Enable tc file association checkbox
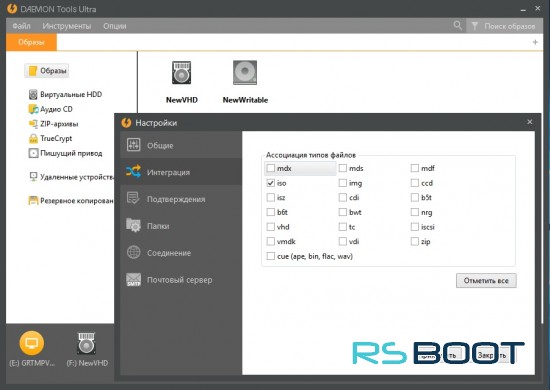The height and width of the screenshot is (390, 550). (343, 227)
